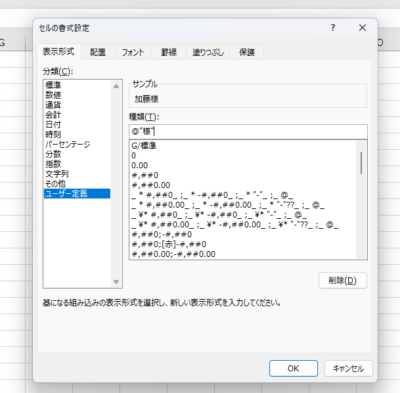Open the 塗りつぶし tab
The image size is (400, 393).
(x=208, y=52)
